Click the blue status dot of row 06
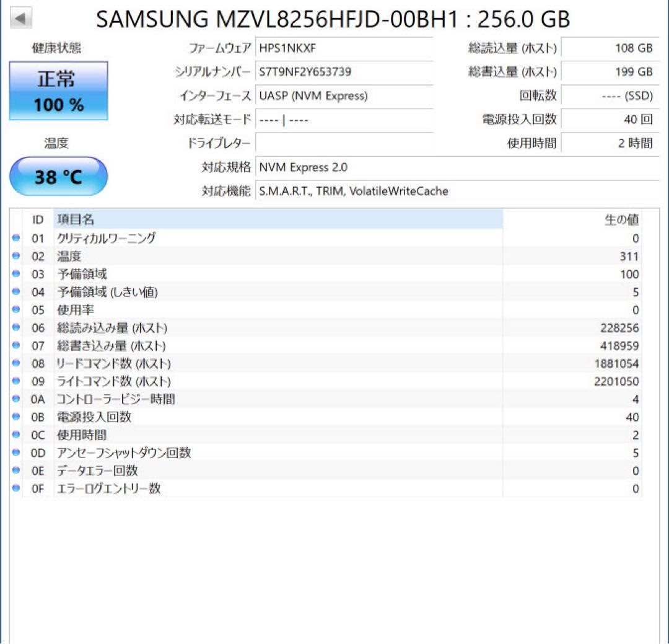Image resolution: width=669 pixels, height=644 pixels. coord(16,327)
